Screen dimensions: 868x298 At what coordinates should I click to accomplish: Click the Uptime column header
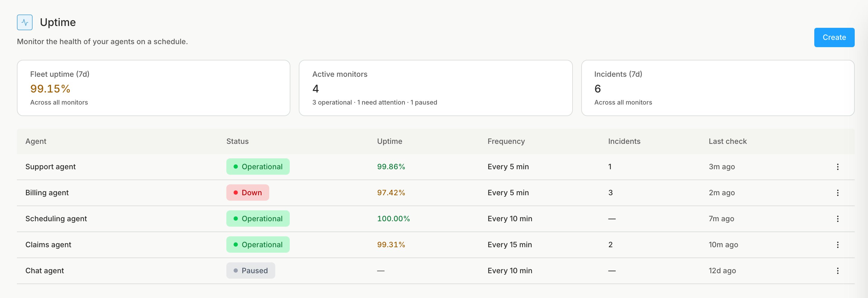(x=390, y=141)
